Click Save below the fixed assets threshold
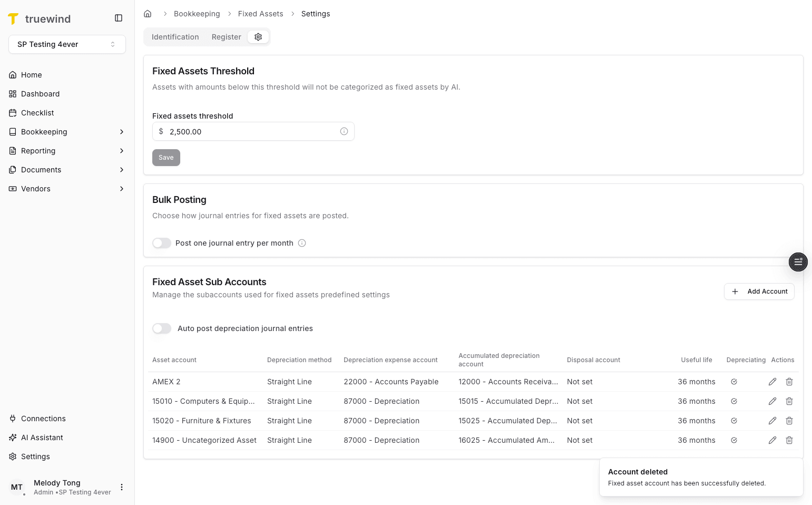812x505 pixels. (x=166, y=157)
